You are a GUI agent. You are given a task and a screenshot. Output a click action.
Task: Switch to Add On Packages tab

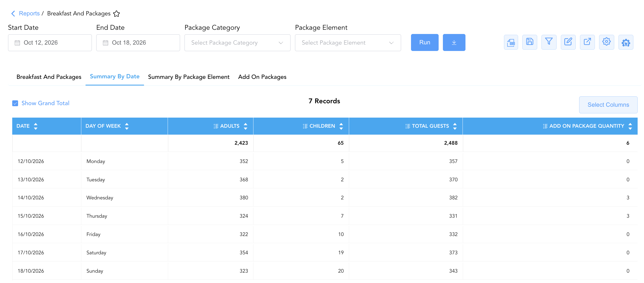pyautogui.click(x=262, y=77)
